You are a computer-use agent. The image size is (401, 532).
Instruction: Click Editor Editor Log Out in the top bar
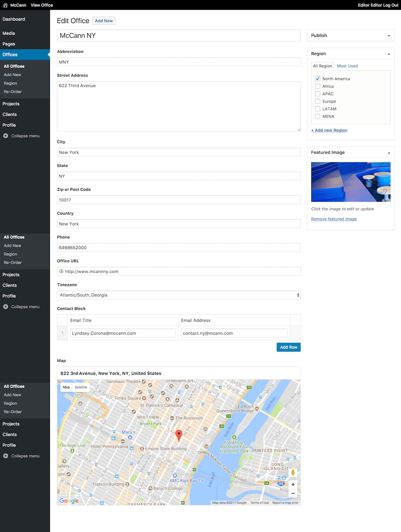point(378,5)
